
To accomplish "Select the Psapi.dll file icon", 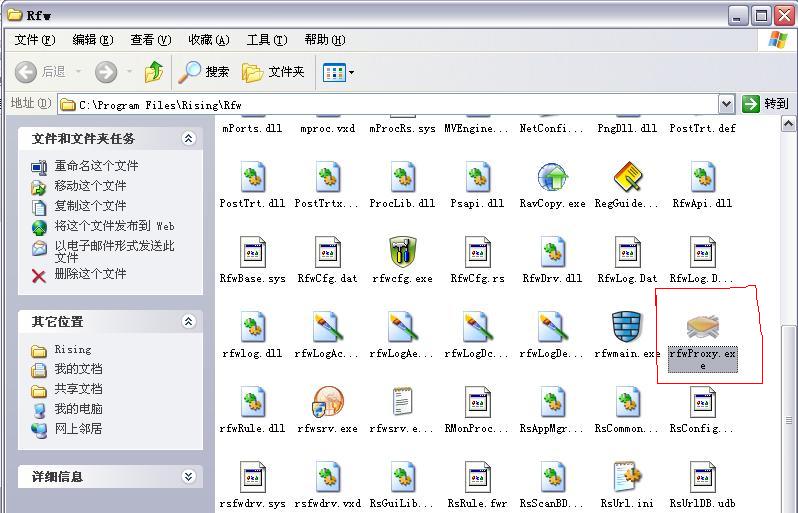I will pyautogui.click(x=478, y=177).
